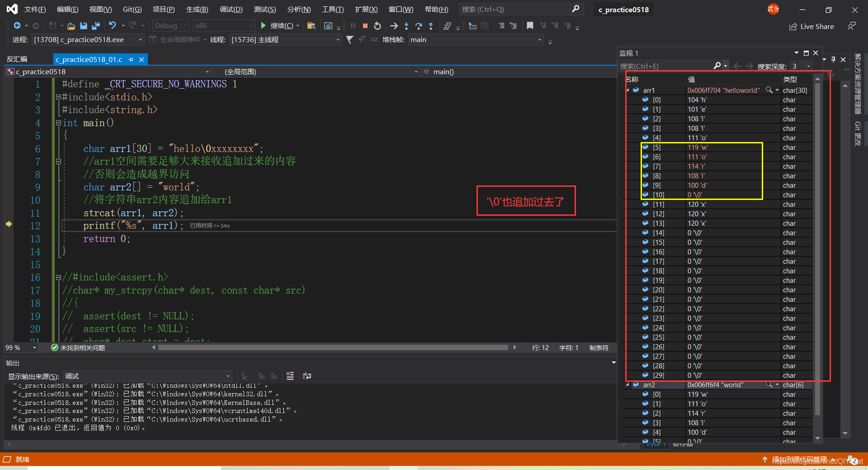Step over the current line
868x470 pixels.
[419, 26]
